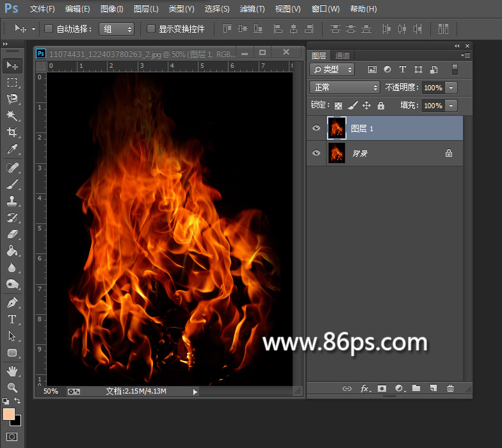Click the link layers icon

347,388
